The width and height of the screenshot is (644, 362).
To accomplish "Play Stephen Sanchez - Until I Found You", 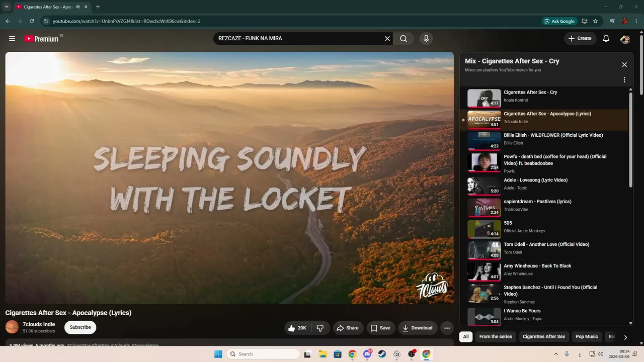I will (543, 294).
